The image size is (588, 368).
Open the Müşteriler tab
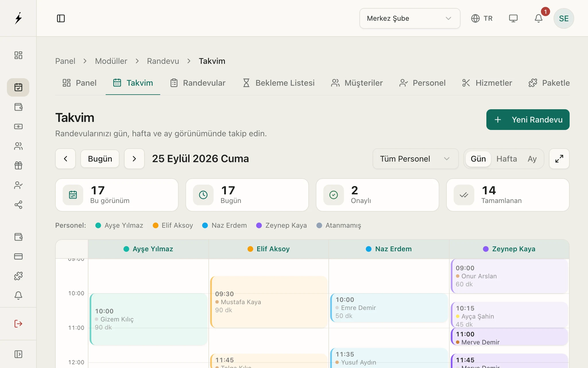(x=357, y=83)
